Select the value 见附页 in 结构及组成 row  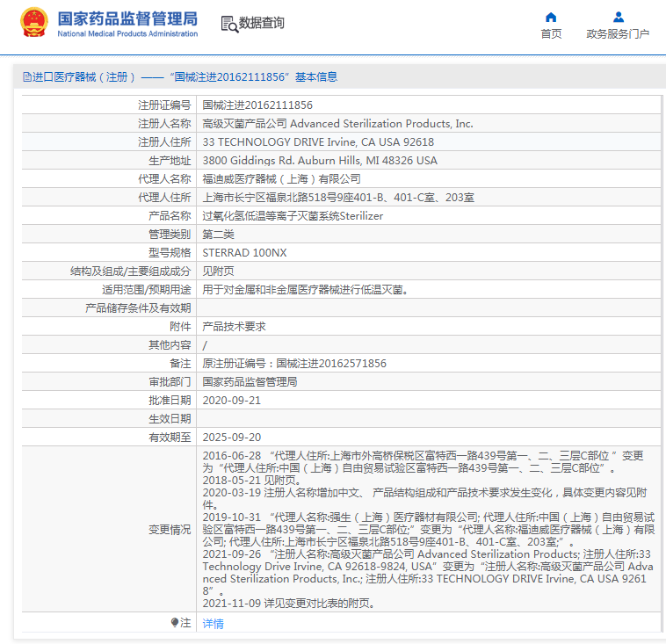tap(218, 271)
